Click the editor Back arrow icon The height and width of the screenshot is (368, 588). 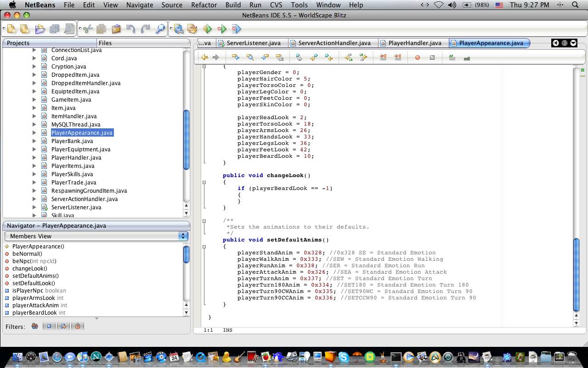pos(204,57)
